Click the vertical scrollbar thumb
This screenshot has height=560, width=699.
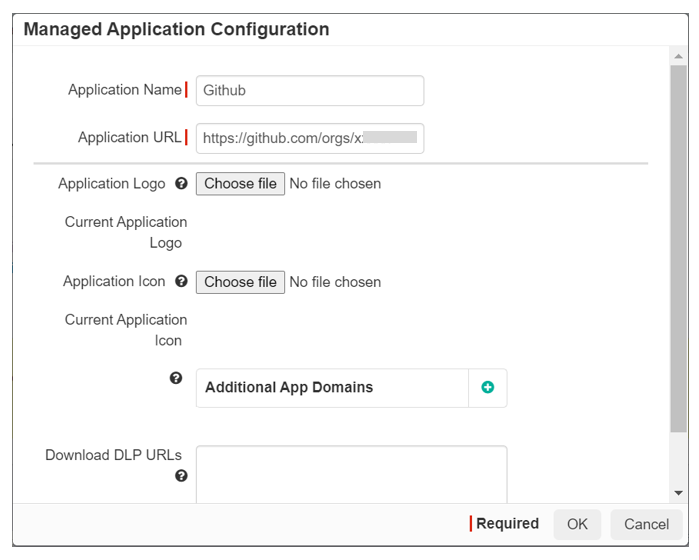tap(678, 248)
